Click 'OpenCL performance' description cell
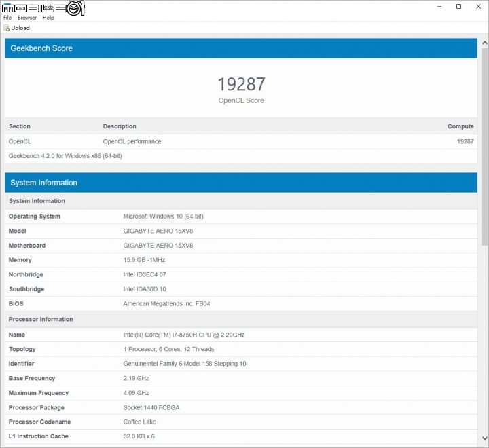Screen dimensions: 489x448 coord(132,142)
